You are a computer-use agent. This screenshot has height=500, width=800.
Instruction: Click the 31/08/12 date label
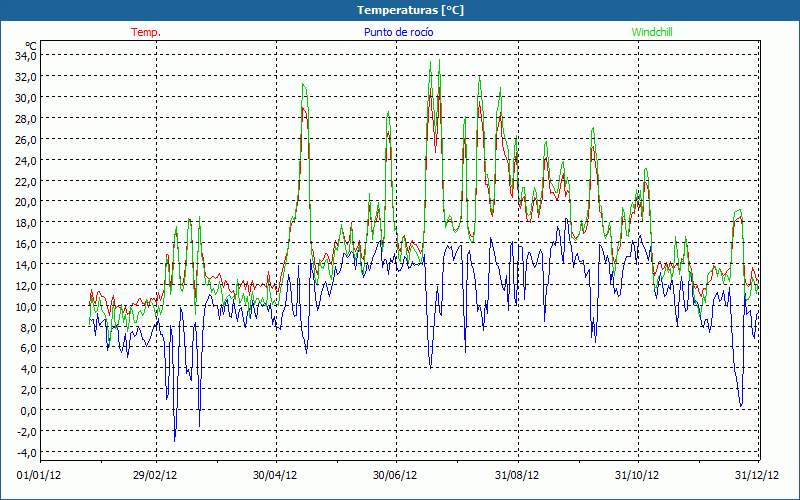517,475
